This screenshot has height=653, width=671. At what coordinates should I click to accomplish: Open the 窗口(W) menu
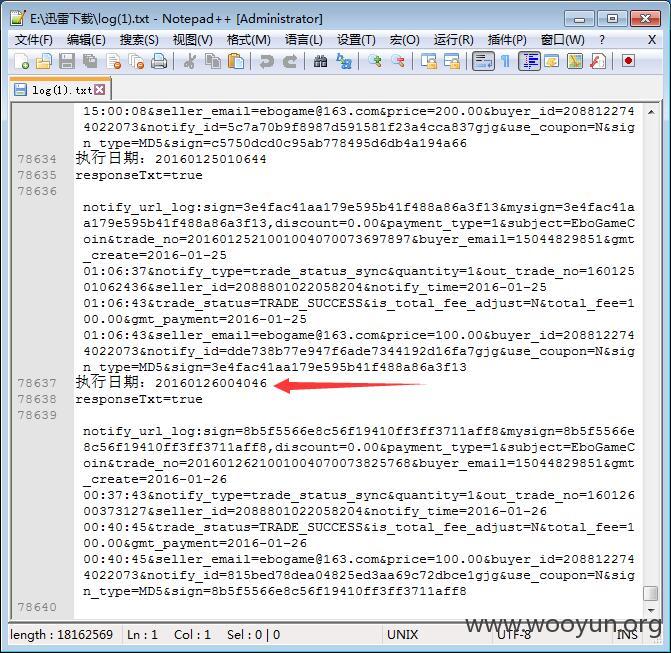[562, 40]
